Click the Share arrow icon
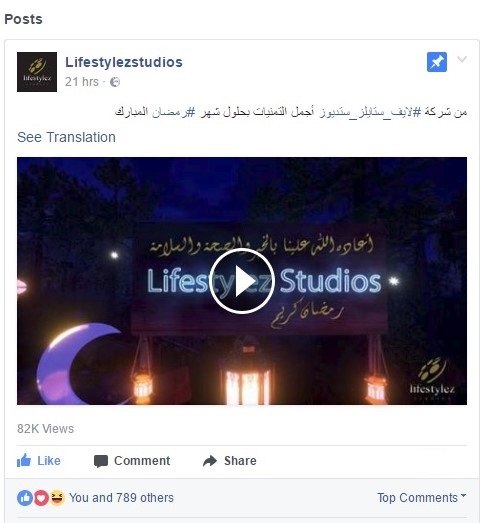 point(210,461)
